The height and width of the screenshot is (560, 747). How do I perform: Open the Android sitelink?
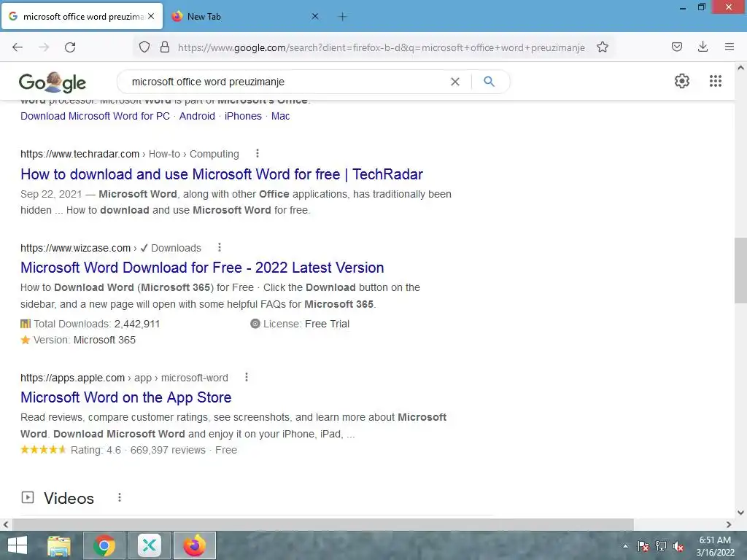tap(197, 116)
